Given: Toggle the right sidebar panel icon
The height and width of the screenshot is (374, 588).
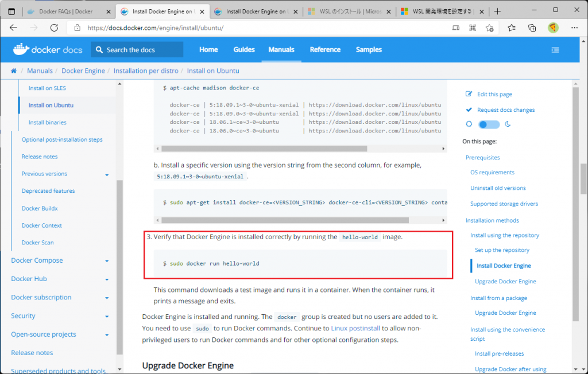Looking at the screenshot, I should point(555,50).
